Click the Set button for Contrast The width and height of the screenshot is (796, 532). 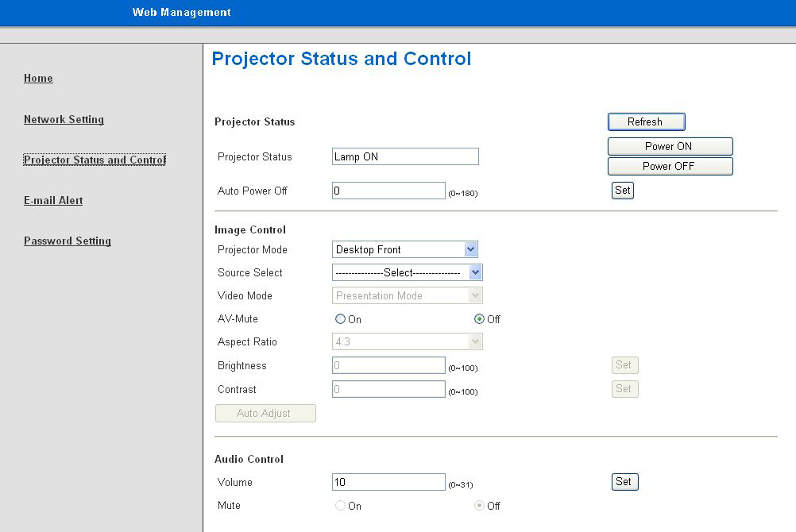point(625,389)
